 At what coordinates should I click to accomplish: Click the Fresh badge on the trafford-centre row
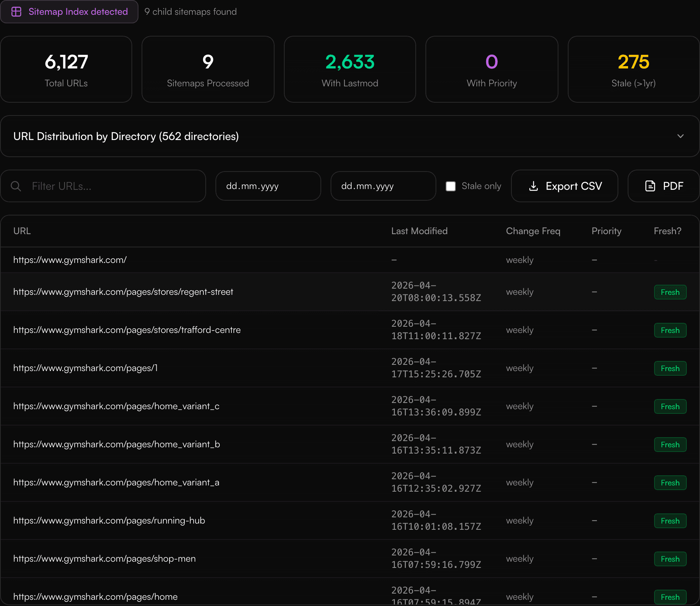670,330
